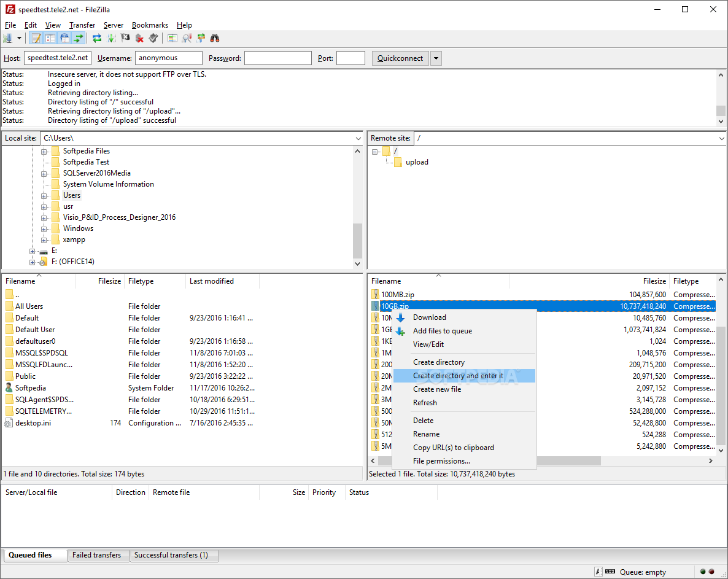This screenshot has height=579, width=728.
Task: Choose Create new file
Action: pyautogui.click(x=464, y=389)
